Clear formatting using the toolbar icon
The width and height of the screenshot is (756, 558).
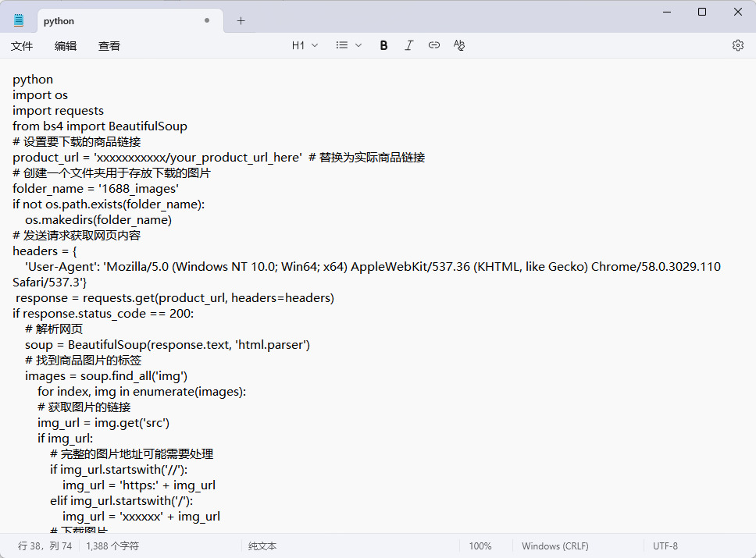[459, 45]
